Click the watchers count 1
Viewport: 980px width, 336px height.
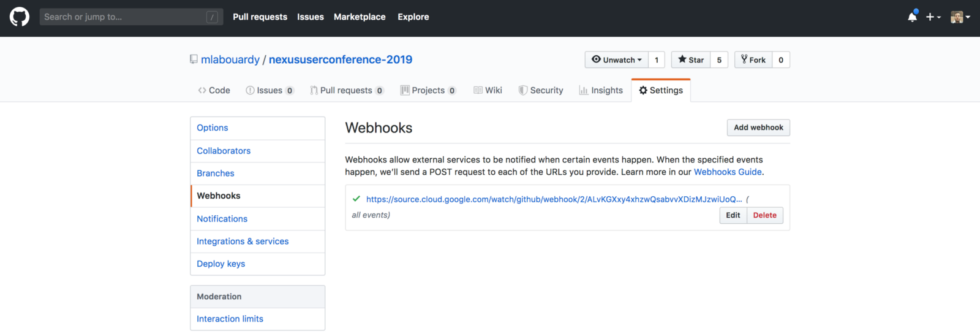point(657,59)
